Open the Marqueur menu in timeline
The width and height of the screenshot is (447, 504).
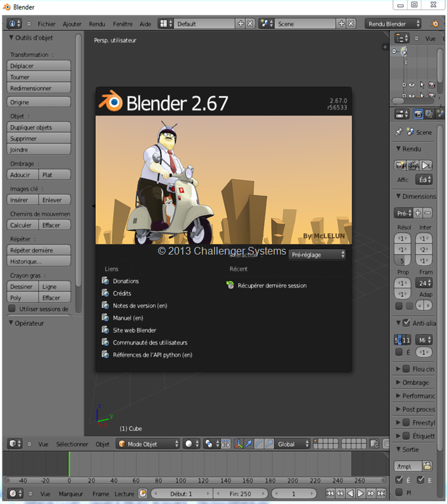(70, 493)
